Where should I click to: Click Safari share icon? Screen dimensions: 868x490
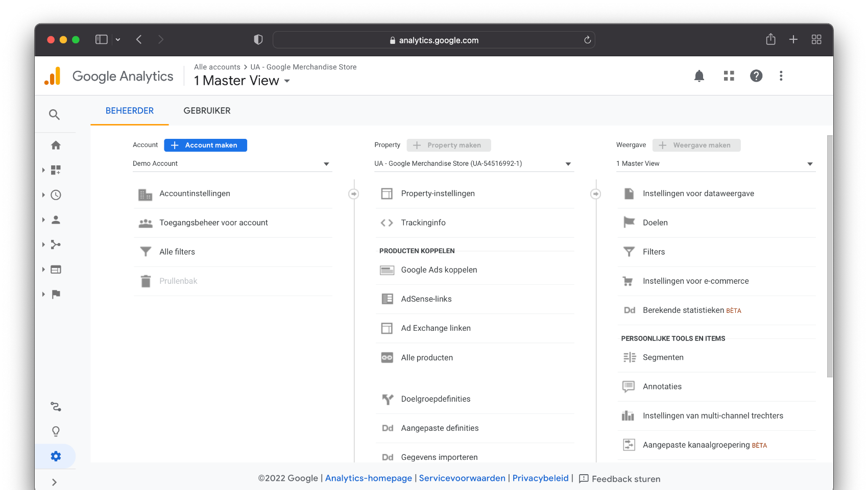click(771, 39)
